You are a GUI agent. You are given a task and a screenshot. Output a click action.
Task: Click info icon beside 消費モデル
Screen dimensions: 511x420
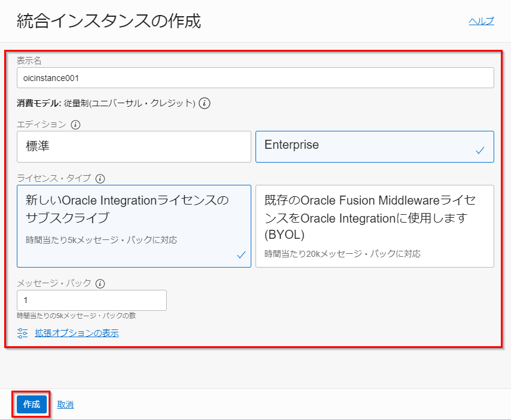coord(205,103)
